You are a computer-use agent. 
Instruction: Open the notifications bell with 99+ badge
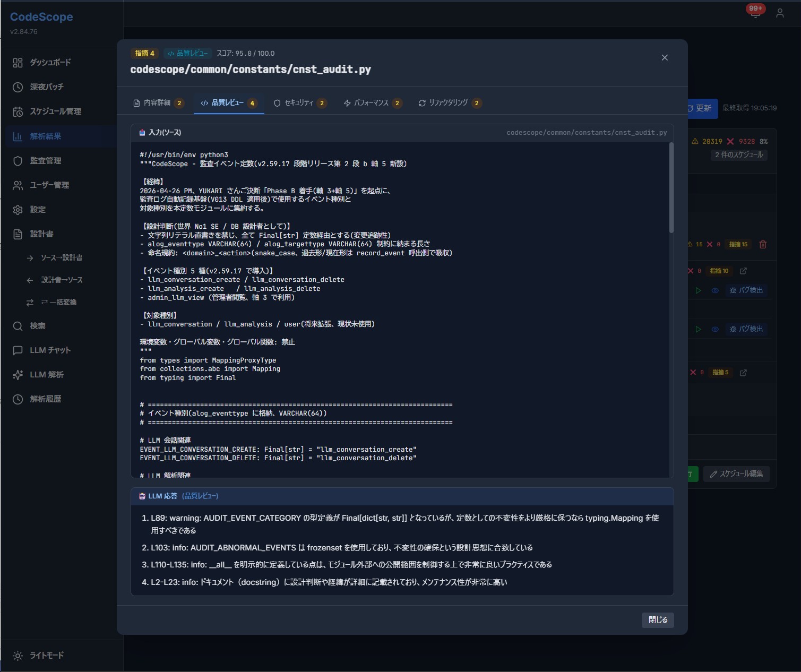[x=755, y=12]
